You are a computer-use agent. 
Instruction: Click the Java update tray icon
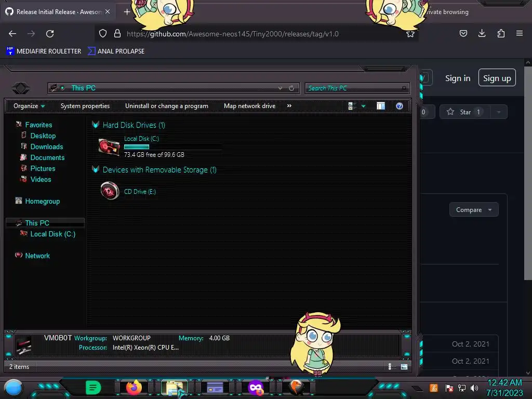[434, 388]
